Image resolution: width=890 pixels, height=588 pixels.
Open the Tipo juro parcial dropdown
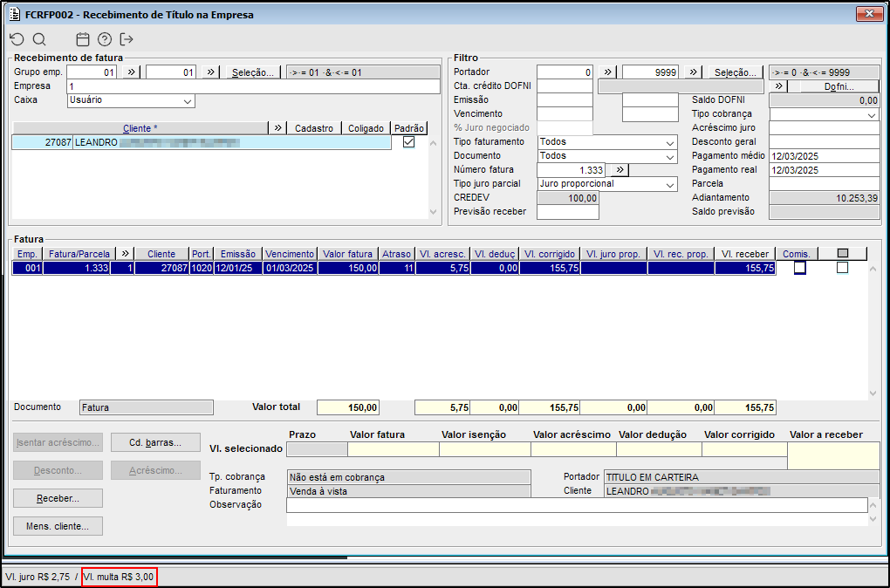click(670, 184)
